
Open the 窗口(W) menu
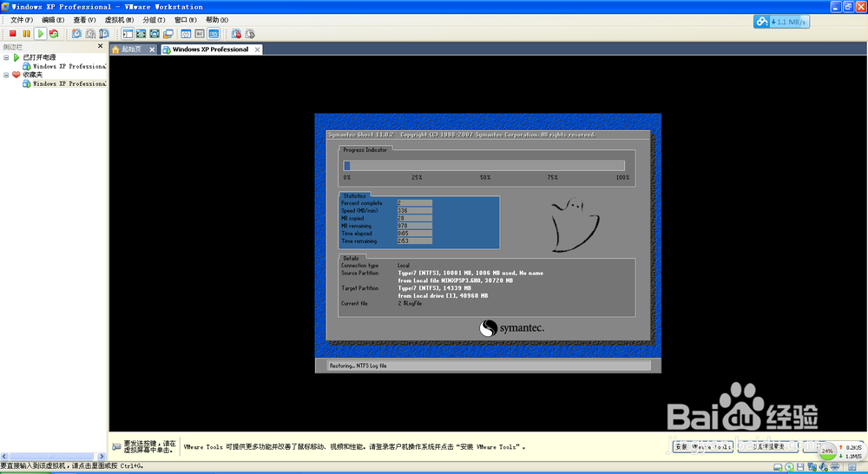pos(186,20)
